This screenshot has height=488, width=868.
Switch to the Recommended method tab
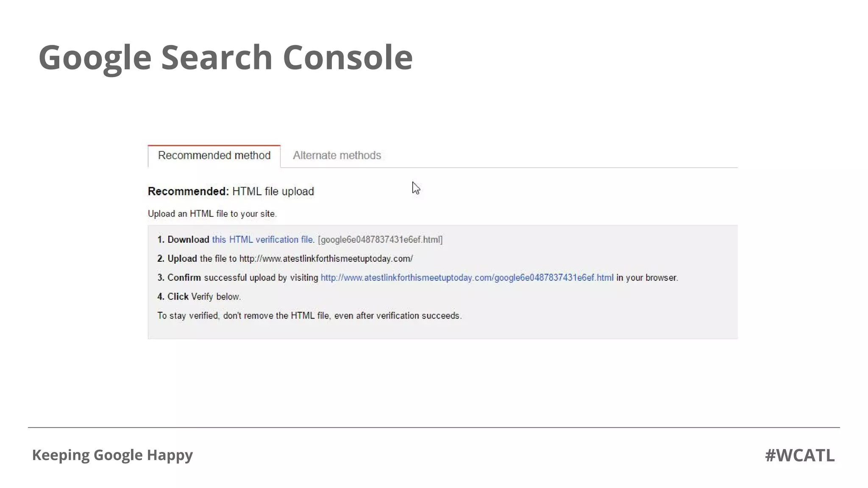point(214,156)
